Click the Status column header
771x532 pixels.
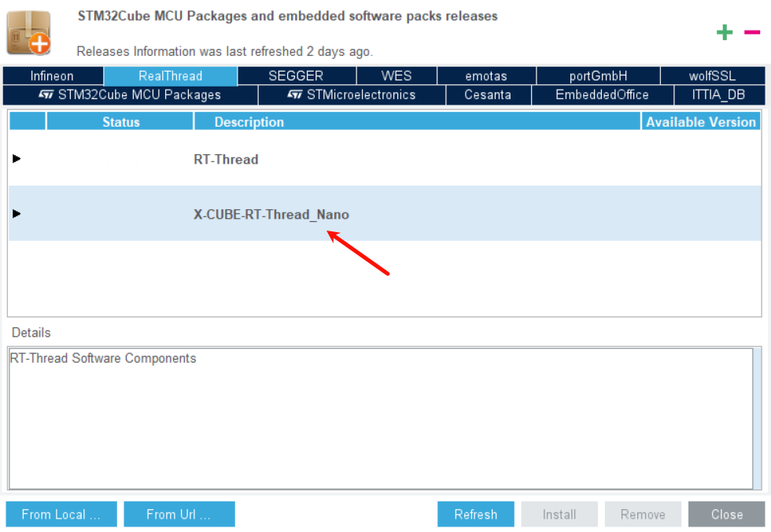click(x=120, y=121)
